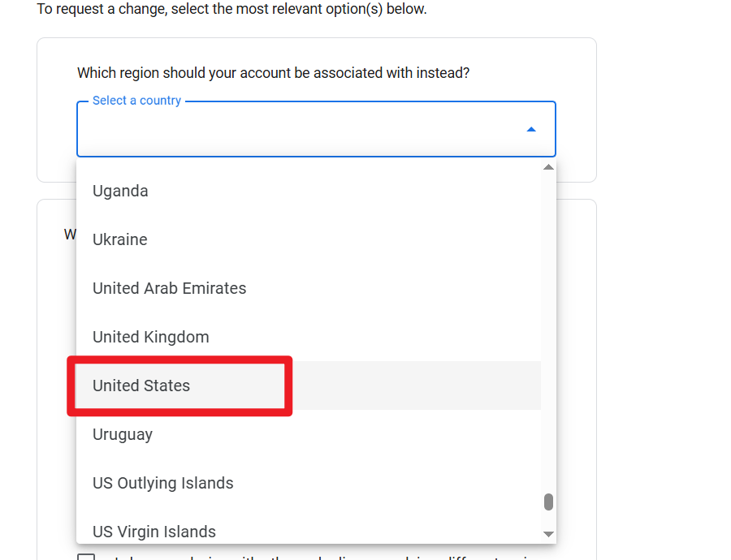Pick United Arab Emirates option
731x560 pixels.
point(169,289)
